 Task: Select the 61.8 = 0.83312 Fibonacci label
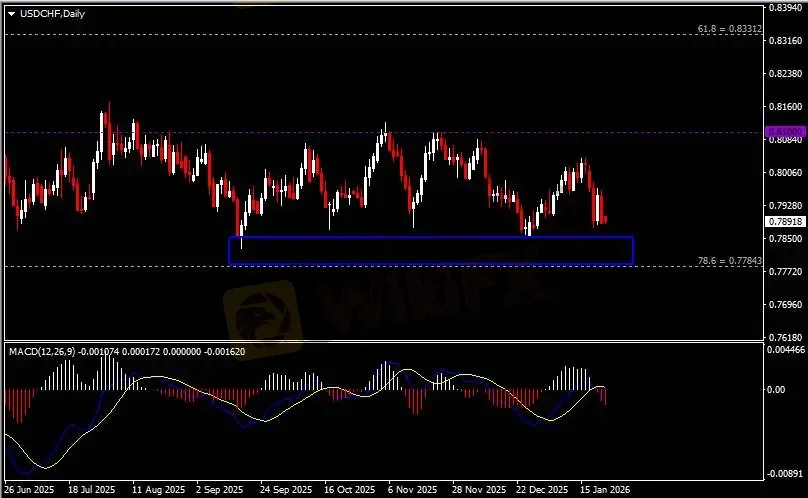[x=729, y=30]
